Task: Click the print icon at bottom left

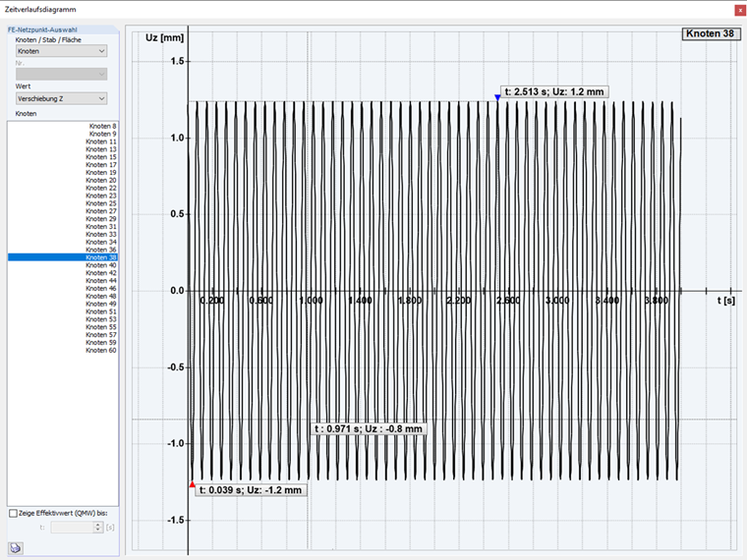Action: [x=16, y=548]
